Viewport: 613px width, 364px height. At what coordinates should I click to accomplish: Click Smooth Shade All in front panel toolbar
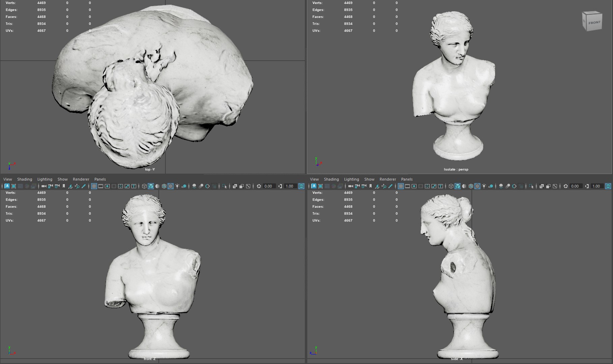[151, 186]
